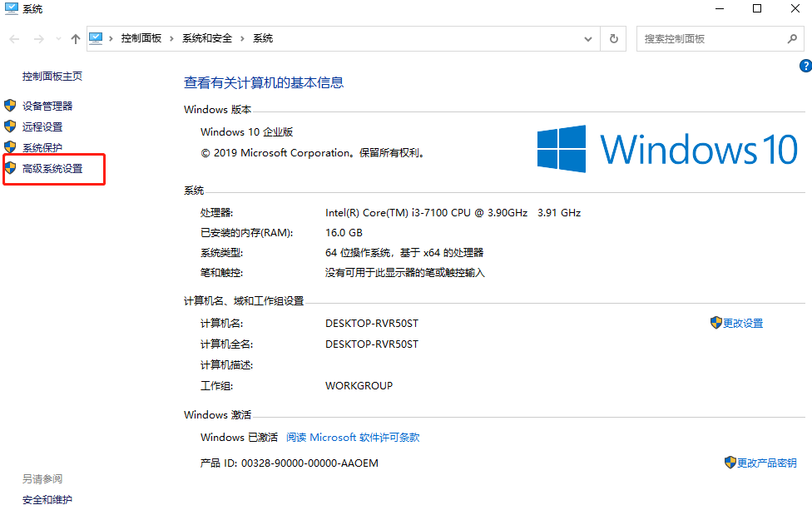The image size is (812, 520).
Task: Select 控制面板 in the breadcrumb path
Action: pyautogui.click(x=141, y=38)
